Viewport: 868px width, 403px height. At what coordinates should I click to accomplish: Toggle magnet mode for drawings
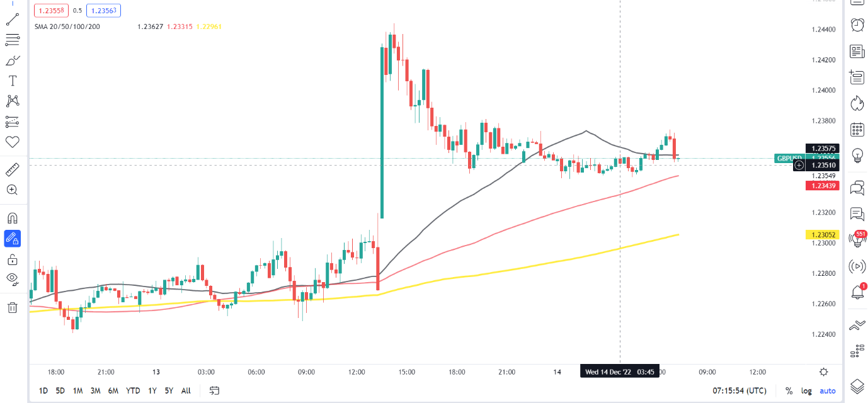[x=12, y=219]
